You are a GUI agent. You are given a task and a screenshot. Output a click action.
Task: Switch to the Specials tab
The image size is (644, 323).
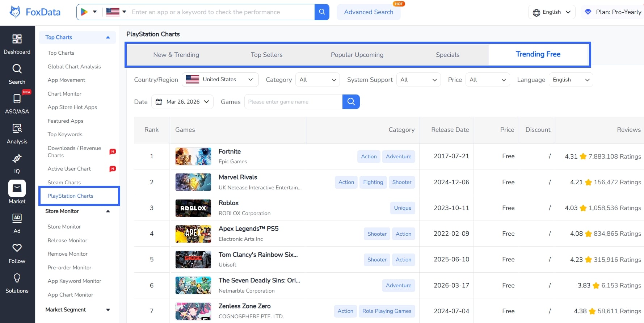point(447,55)
